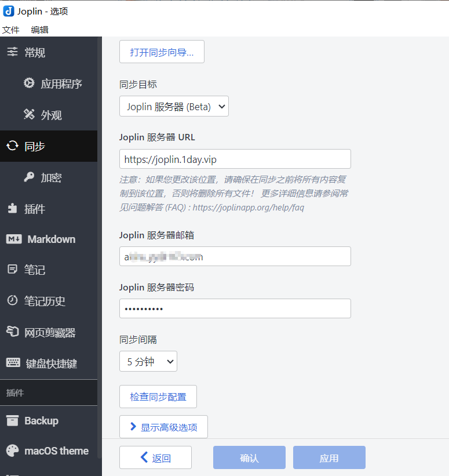
Task: Click the web clipper icon beside 网页剪藏器
Action: (12, 332)
